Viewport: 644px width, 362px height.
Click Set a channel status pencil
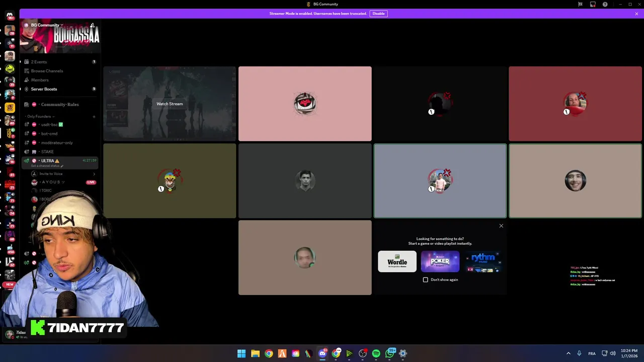pos(62,166)
